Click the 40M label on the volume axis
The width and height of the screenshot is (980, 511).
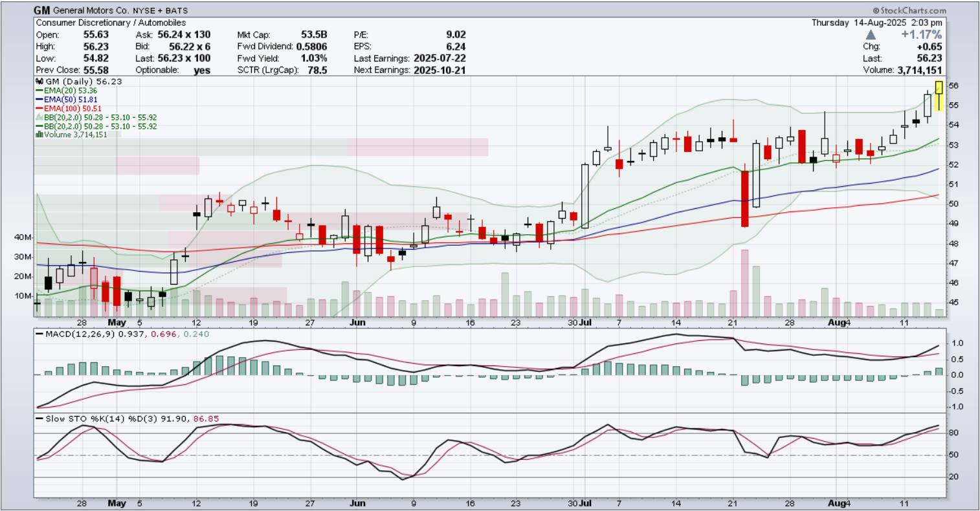point(23,237)
